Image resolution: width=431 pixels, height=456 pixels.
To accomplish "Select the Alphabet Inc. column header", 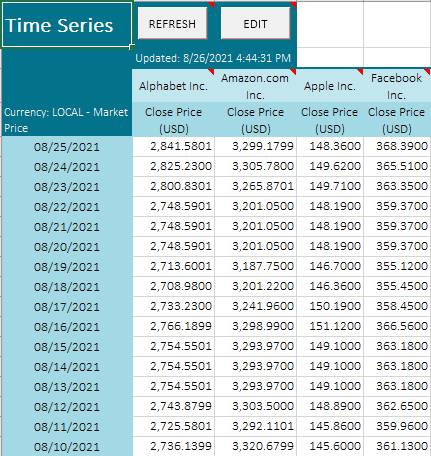I will [173, 86].
